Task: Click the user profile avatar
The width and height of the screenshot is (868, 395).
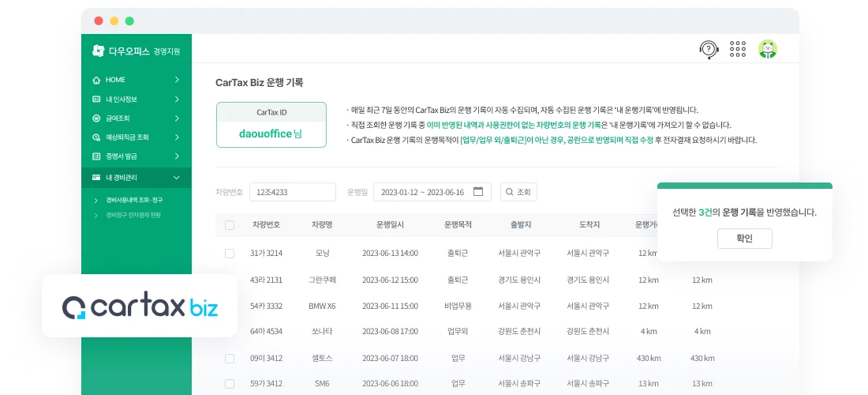Action: tap(768, 50)
